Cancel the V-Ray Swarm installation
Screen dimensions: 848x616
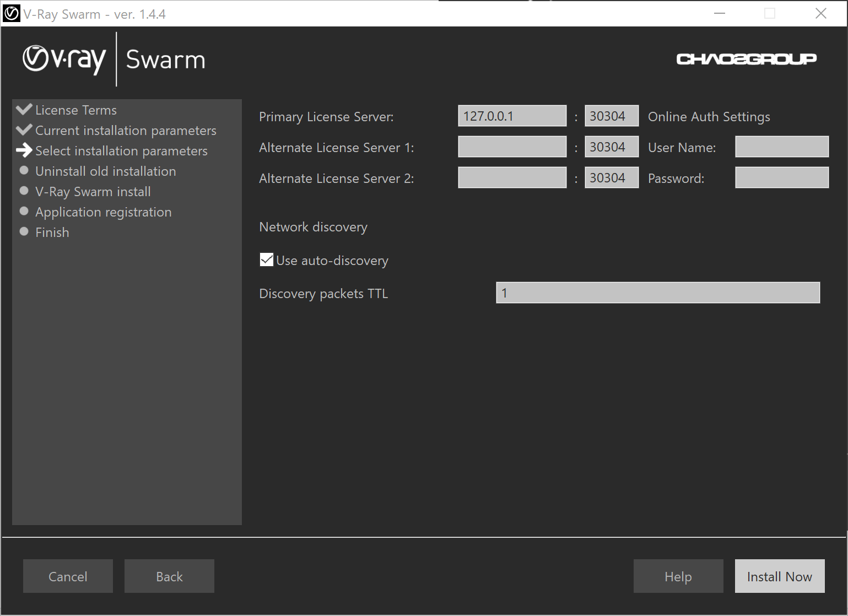[x=68, y=576]
